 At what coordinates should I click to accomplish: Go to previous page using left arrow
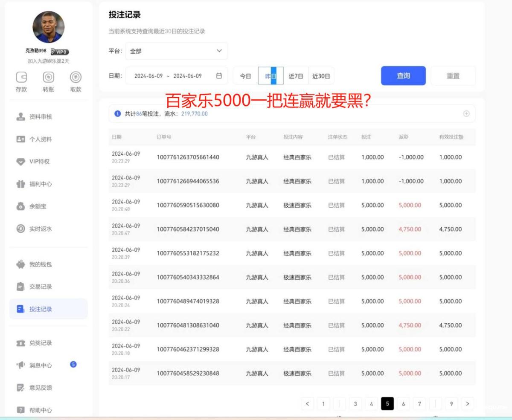coord(307,404)
